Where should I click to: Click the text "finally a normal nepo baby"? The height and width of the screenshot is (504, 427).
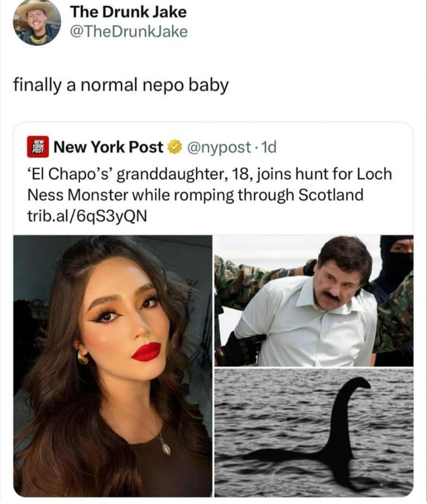(121, 85)
